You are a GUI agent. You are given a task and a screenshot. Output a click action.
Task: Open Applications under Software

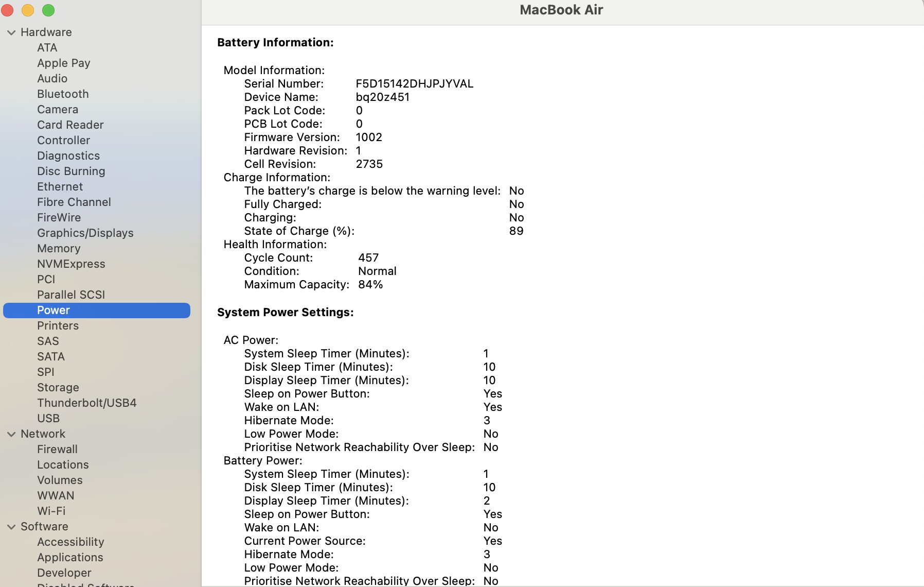pyautogui.click(x=70, y=557)
